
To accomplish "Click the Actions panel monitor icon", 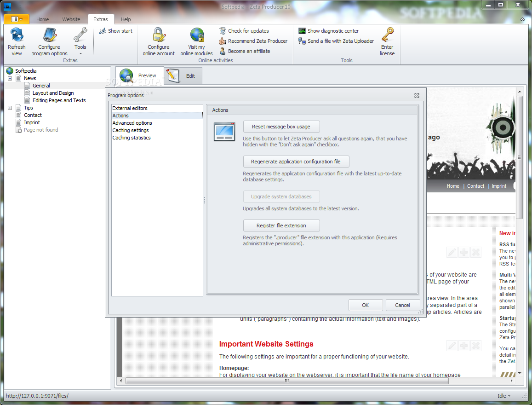I will (x=224, y=131).
